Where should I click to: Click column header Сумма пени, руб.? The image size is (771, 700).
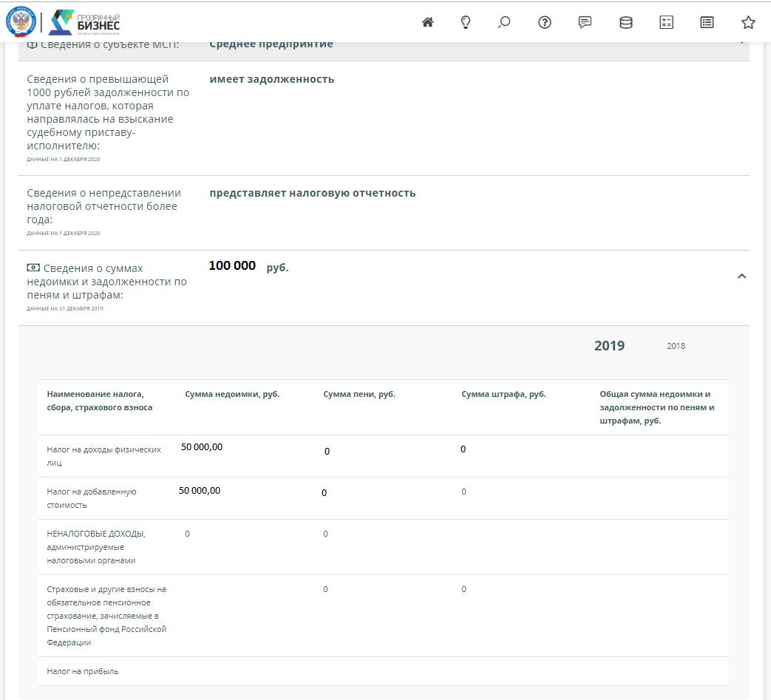click(359, 394)
